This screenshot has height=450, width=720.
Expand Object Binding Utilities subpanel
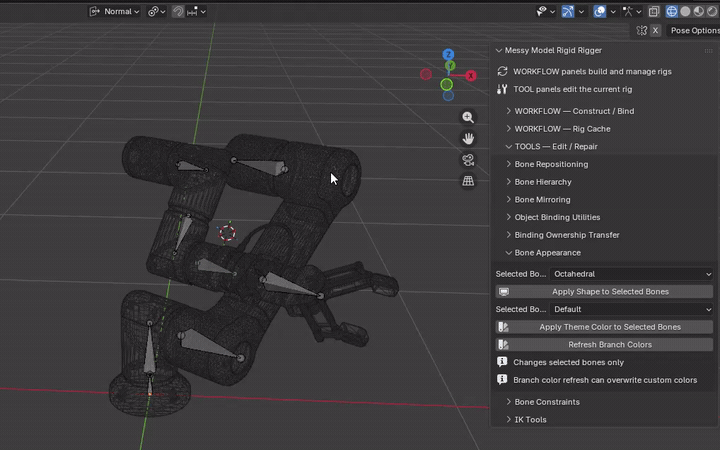[x=508, y=217]
